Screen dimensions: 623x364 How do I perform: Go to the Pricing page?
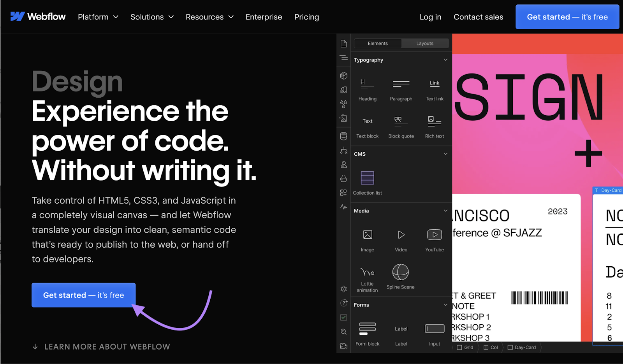306,17
